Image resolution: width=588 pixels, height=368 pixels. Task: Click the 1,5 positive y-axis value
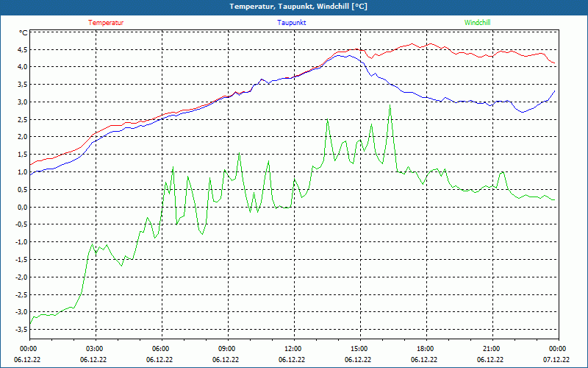[x=23, y=155]
